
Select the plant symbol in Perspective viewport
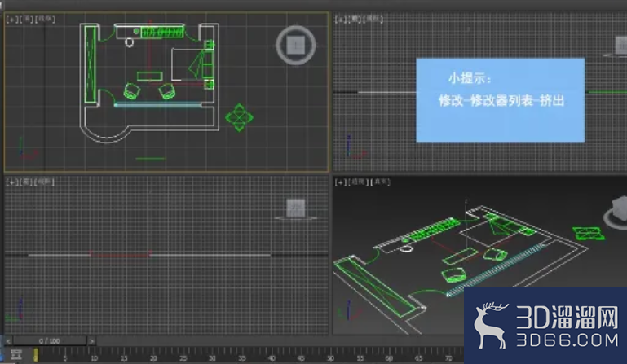(588, 234)
